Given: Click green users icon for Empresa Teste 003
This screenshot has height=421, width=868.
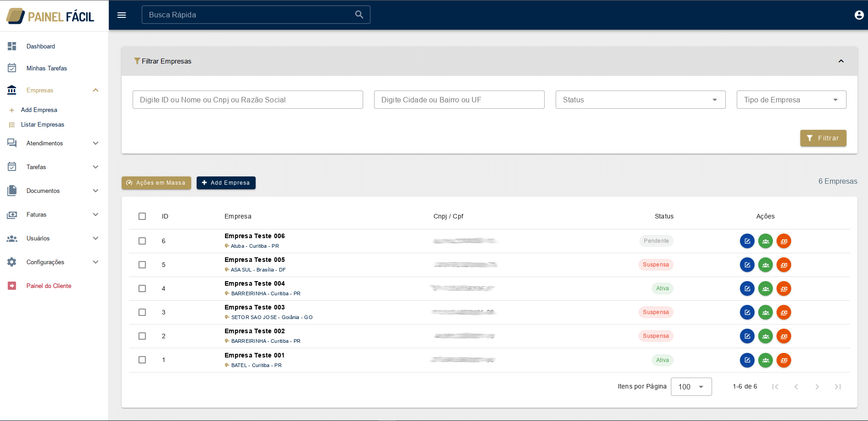Looking at the screenshot, I should click(x=765, y=312).
